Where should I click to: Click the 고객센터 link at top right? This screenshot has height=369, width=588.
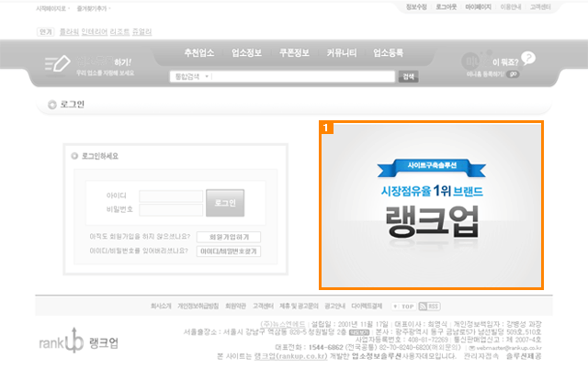click(540, 7)
